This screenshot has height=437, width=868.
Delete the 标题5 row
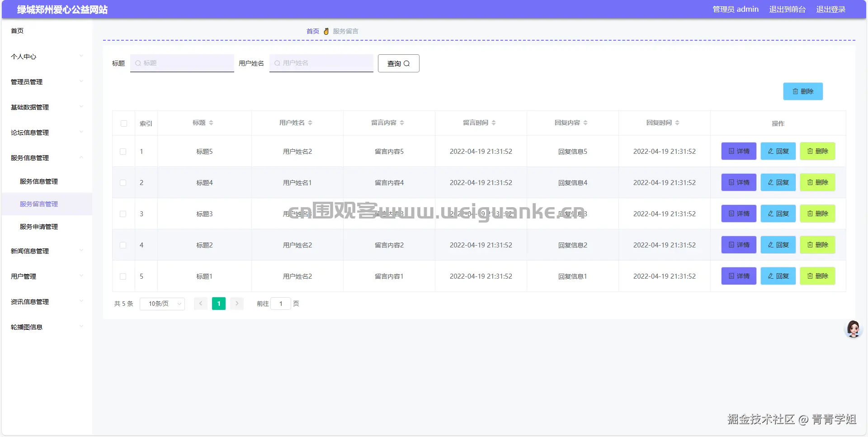coord(817,152)
